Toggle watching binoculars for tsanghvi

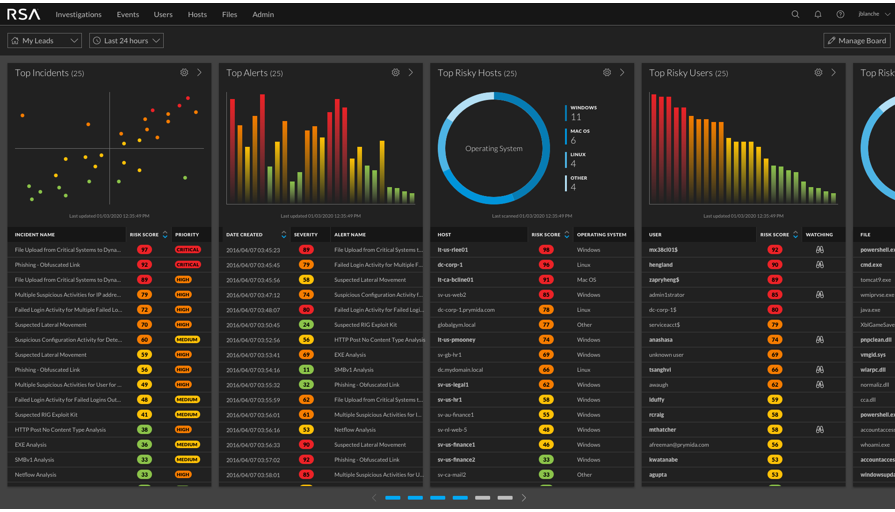[x=820, y=369]
